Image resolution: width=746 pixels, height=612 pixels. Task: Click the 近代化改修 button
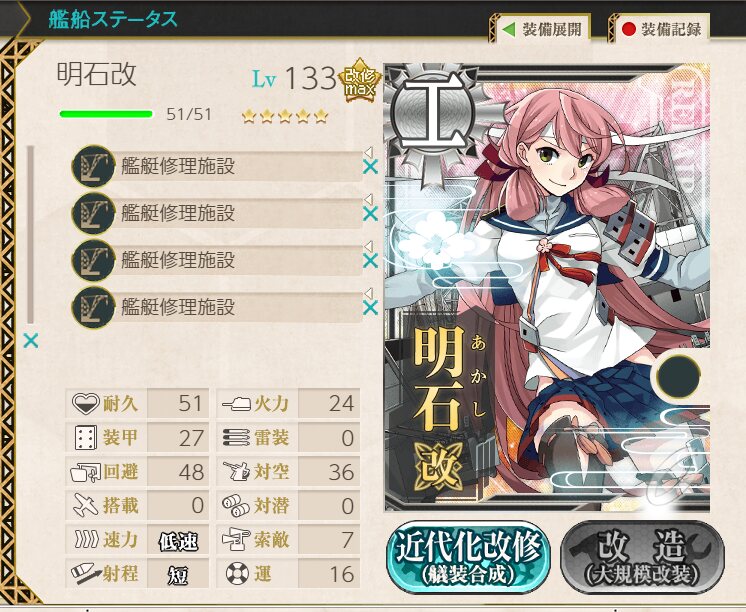pos(468,556)
